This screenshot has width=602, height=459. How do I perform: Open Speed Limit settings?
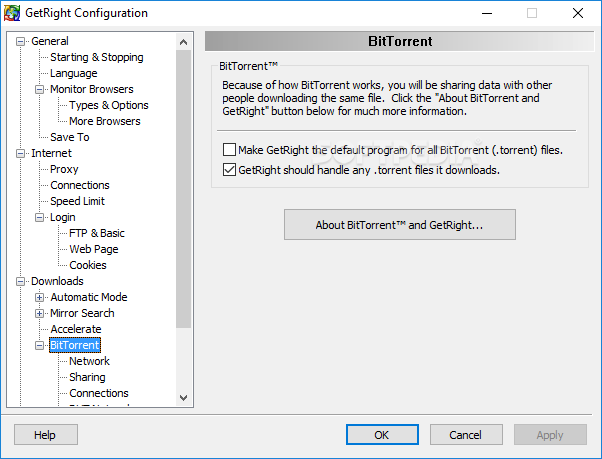click(x=77, y=201)
